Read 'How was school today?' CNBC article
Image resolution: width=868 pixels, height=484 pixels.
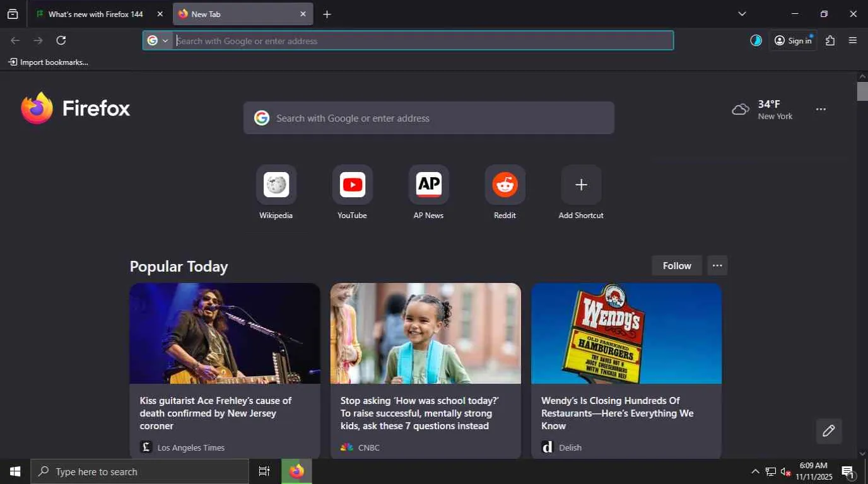coord(420,413)
